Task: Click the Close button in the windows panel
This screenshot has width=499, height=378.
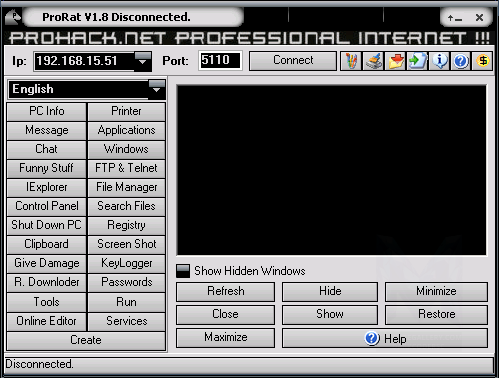Action: click(226, 314)
